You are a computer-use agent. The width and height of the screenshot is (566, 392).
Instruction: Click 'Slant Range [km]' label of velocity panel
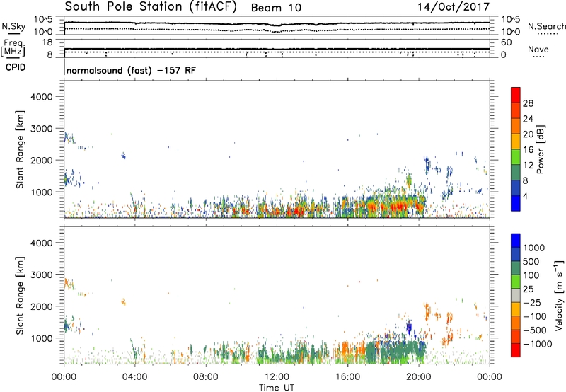[20, 296]
